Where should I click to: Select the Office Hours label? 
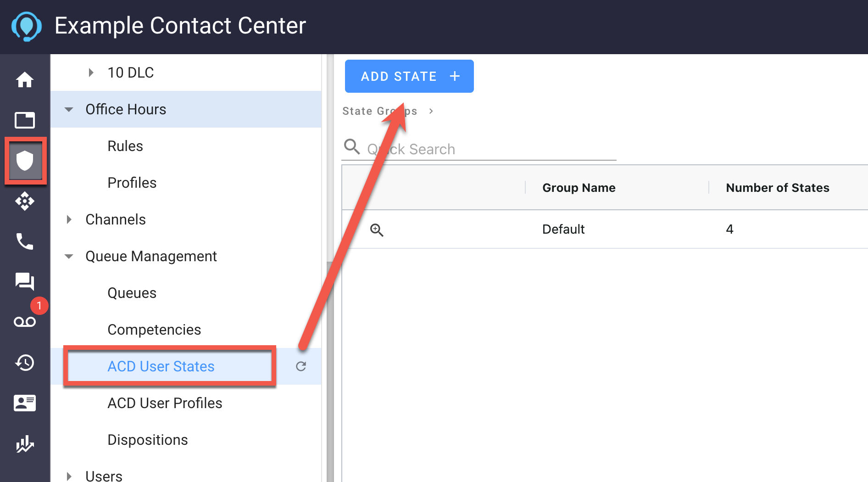(x=126, y=109)
